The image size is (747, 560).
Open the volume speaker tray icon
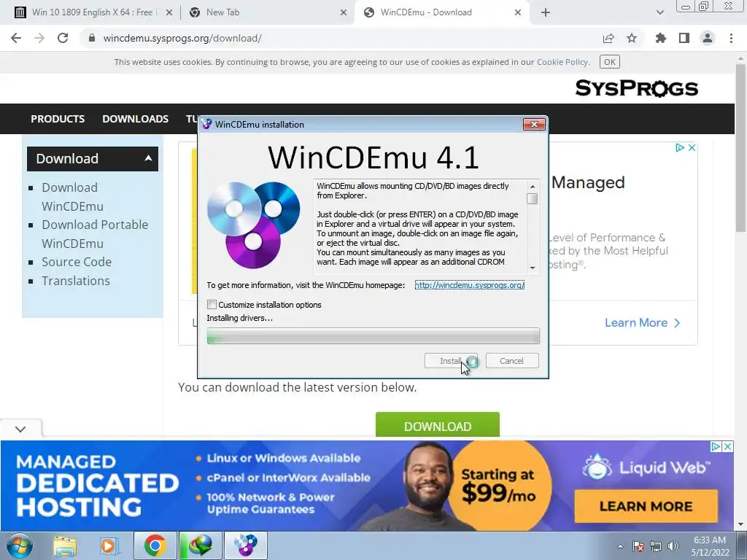click(x=673, y=546)
